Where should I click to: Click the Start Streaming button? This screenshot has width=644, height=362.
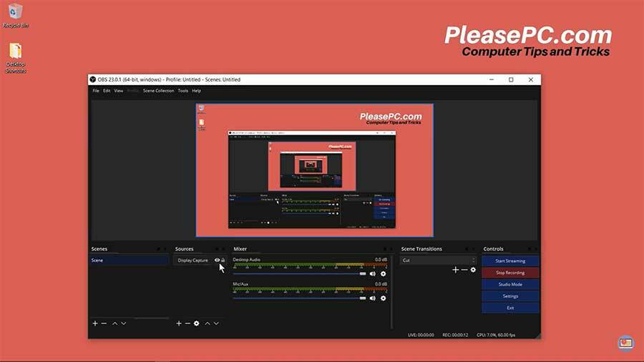click(x=510, y=261)
